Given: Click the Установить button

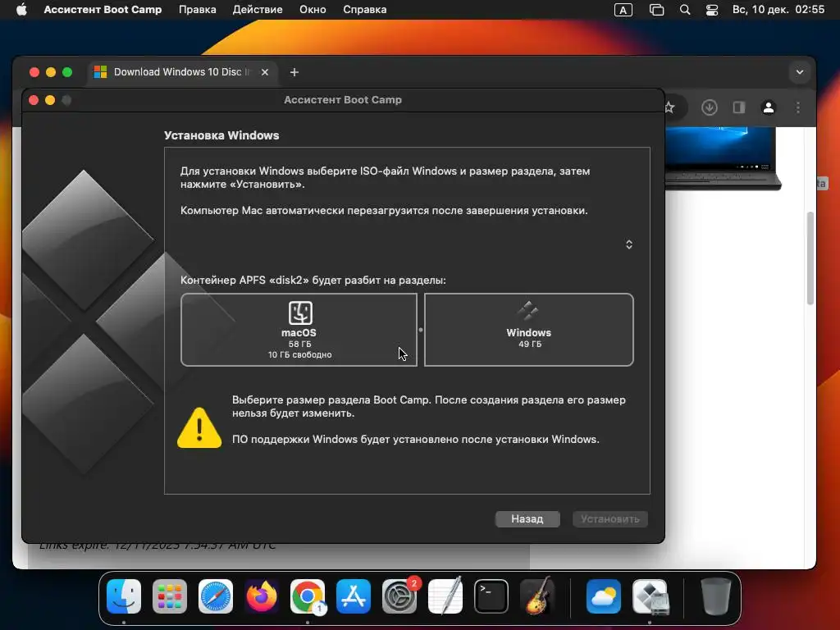Looking at the screenshot, I should coord(609,518).
